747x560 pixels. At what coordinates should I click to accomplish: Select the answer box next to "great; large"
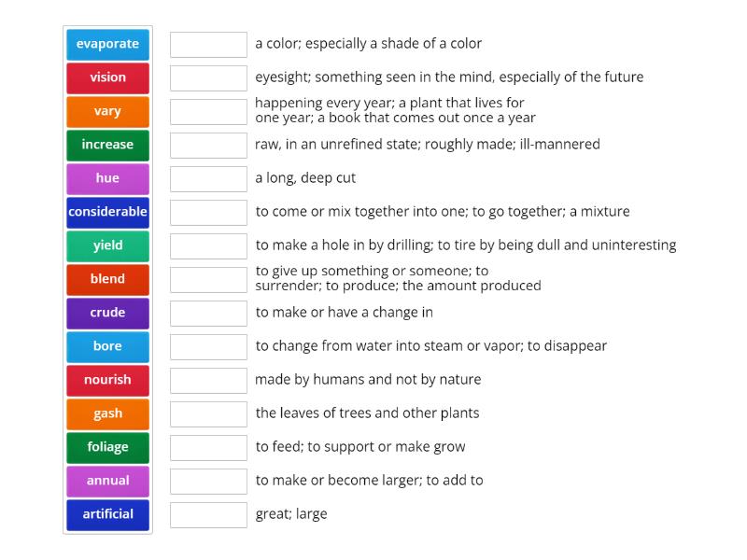(208, 514)
